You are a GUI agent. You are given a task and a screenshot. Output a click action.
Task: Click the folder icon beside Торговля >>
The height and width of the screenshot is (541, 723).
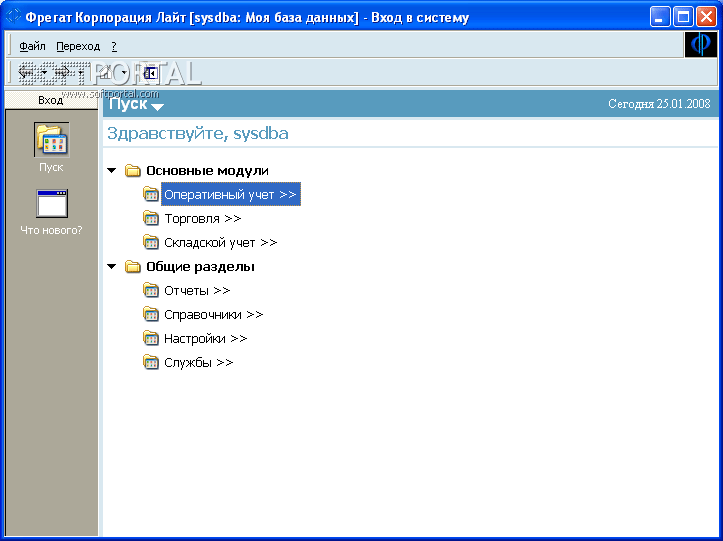[x=151, y=218]
